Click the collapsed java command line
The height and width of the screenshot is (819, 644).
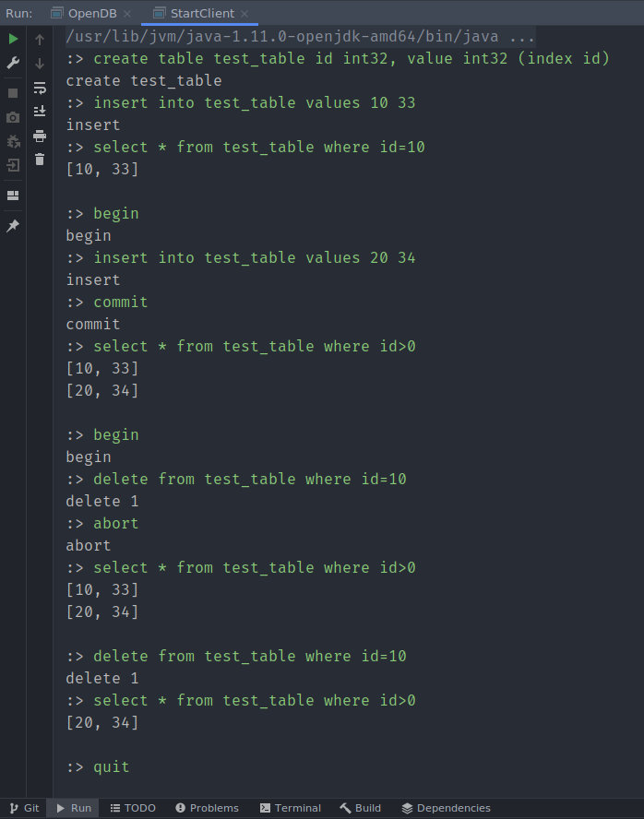click(300, 37)
